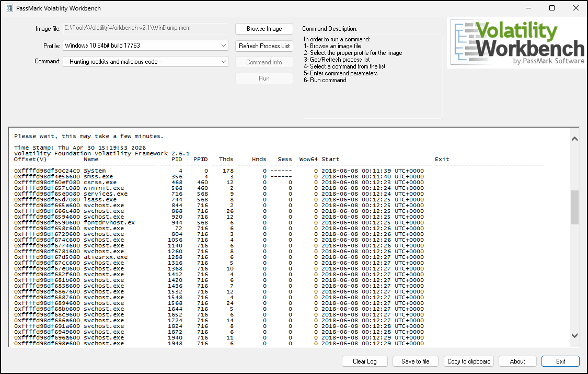This screenshot has width=588, height=374.
Task: Click the log scrollbar thumb
Action: pos(574,207)
